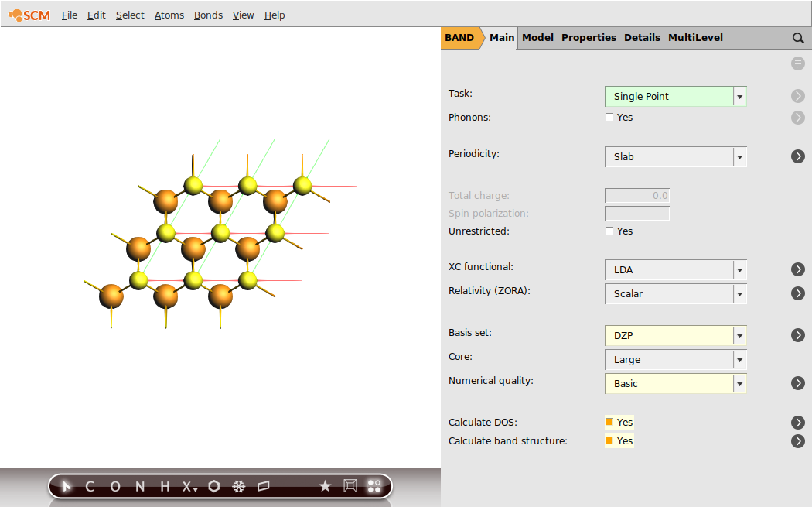The image size is (812, 507).
Task: Open band structure details arrow
Action: 798,440
